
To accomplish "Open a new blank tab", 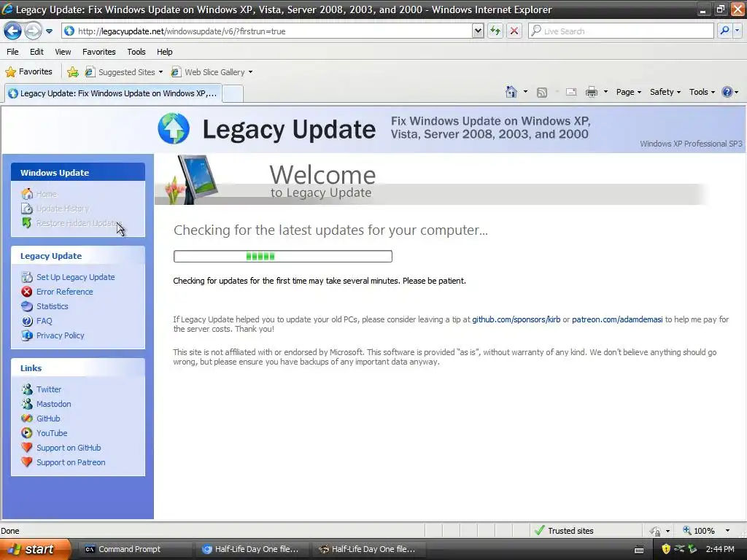I will (x=233, y=93).
